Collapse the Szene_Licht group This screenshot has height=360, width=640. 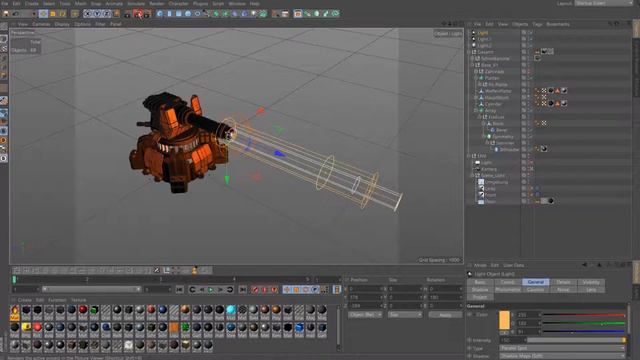(472, 176)
